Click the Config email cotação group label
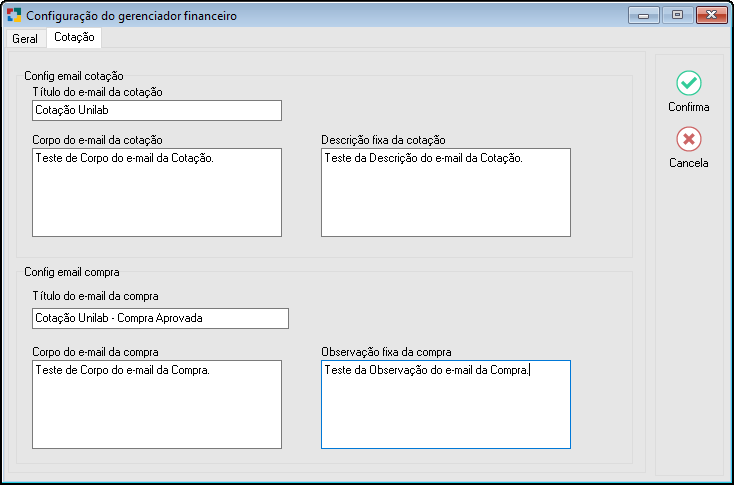Viewport: 734px width, 485px height. pyautogui.click(x=74, y=76)
